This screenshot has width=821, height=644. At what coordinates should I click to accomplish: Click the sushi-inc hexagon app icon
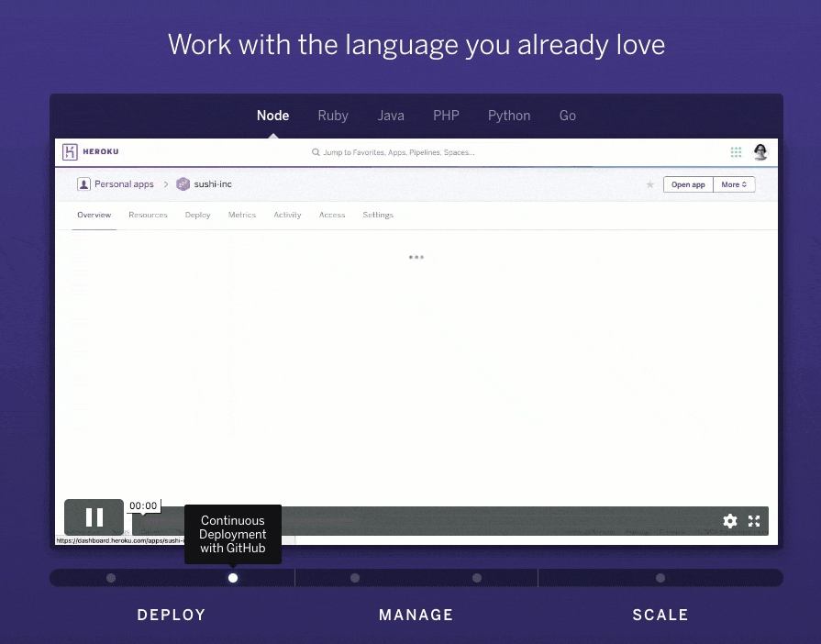183,184
